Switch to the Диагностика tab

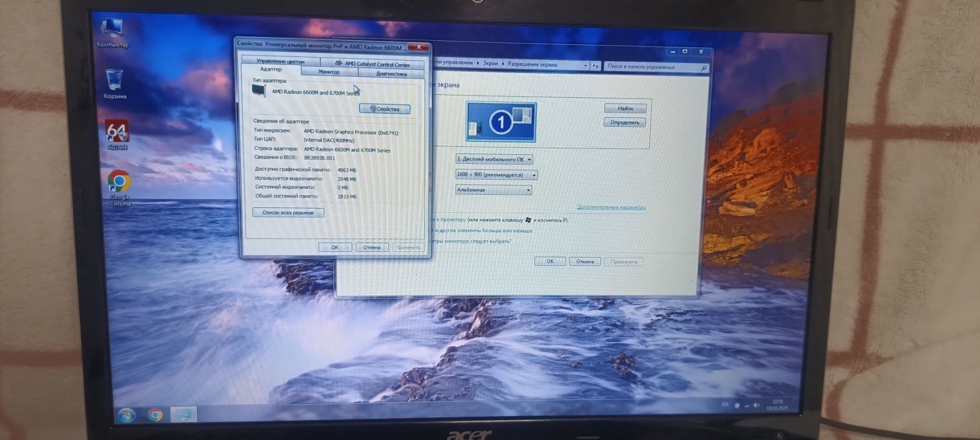coord(391,74)
